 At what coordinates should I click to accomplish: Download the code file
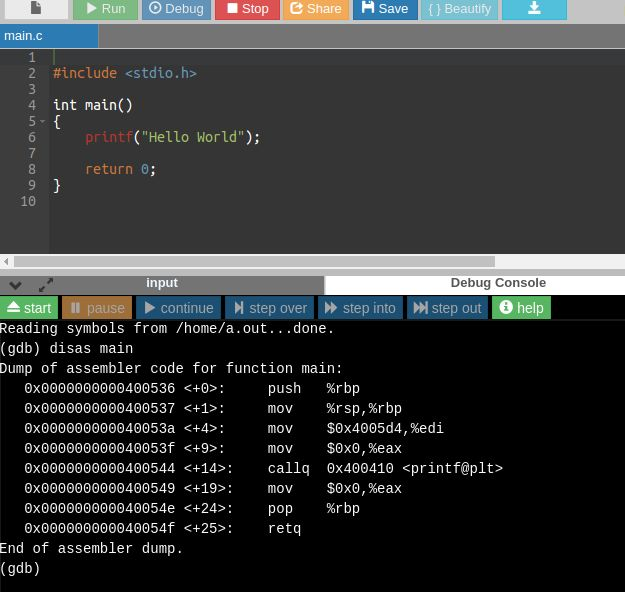point(534,9)
